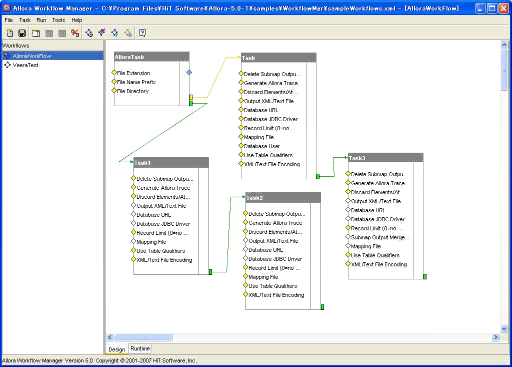Click the Workflows panel header label
The width and height of the screenshot is (512, 367).
coord(16,46)
